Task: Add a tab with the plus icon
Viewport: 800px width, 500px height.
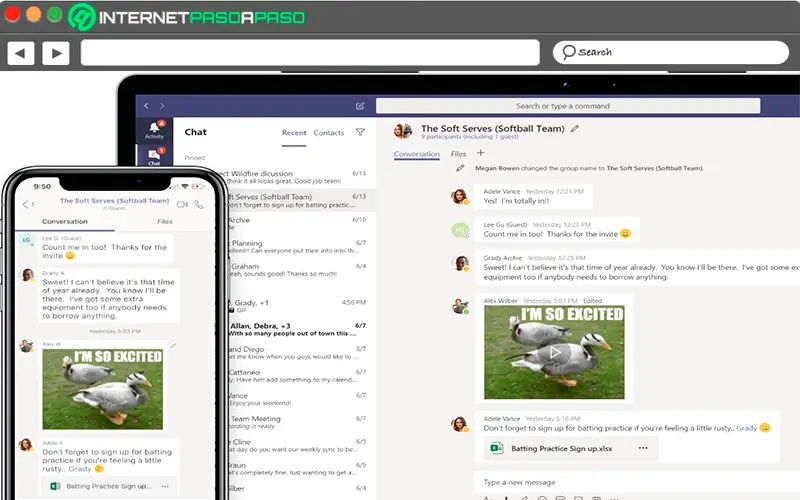Action: click(481, 153)
